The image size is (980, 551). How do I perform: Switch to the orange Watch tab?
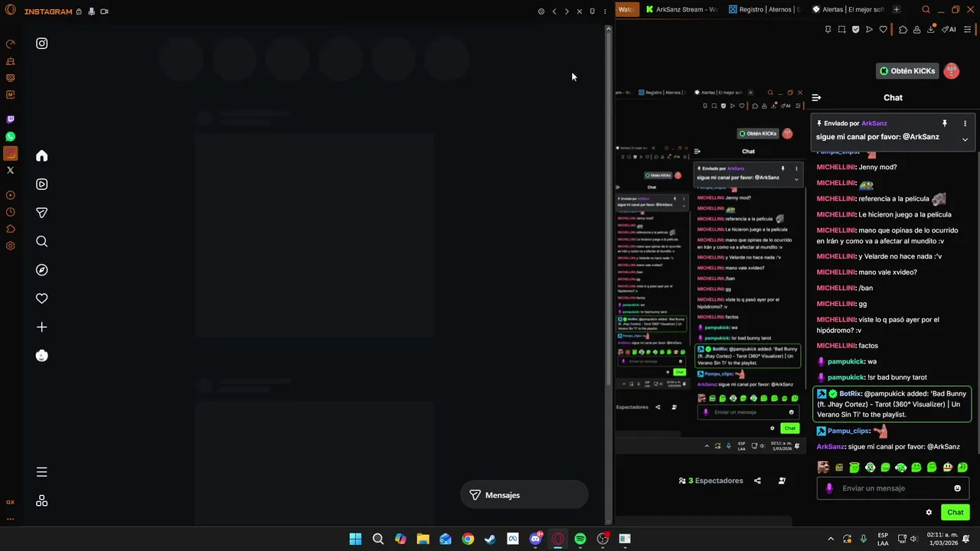626,10
